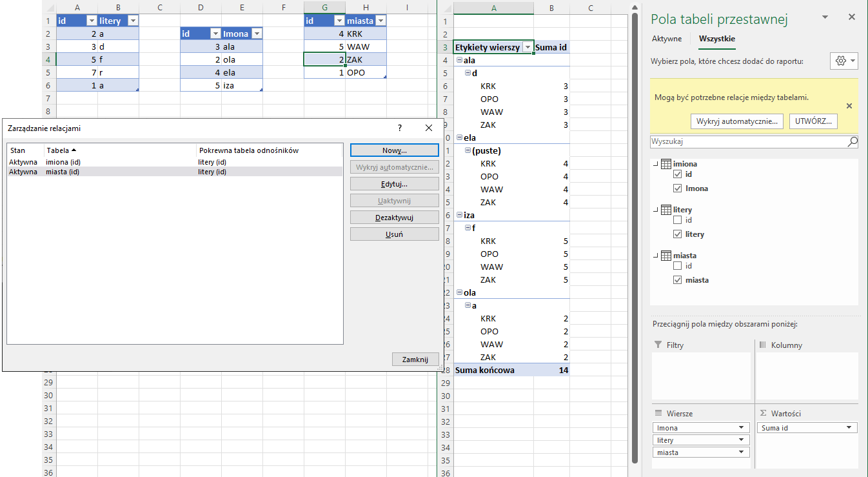The width and height of the screenshot is (868, 477).
Task: Click the Wartości sigma icon
Action: click(x=763, y=413)
